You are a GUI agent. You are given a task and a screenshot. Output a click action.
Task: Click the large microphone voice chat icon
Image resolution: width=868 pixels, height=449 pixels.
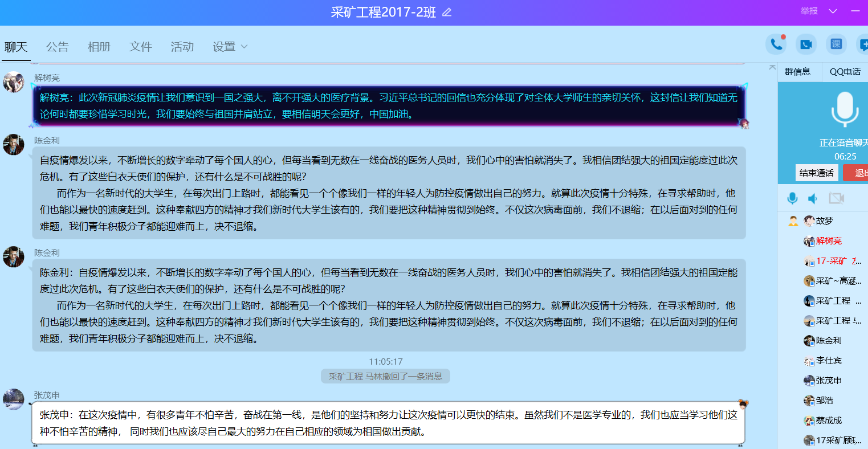[845, 110]
